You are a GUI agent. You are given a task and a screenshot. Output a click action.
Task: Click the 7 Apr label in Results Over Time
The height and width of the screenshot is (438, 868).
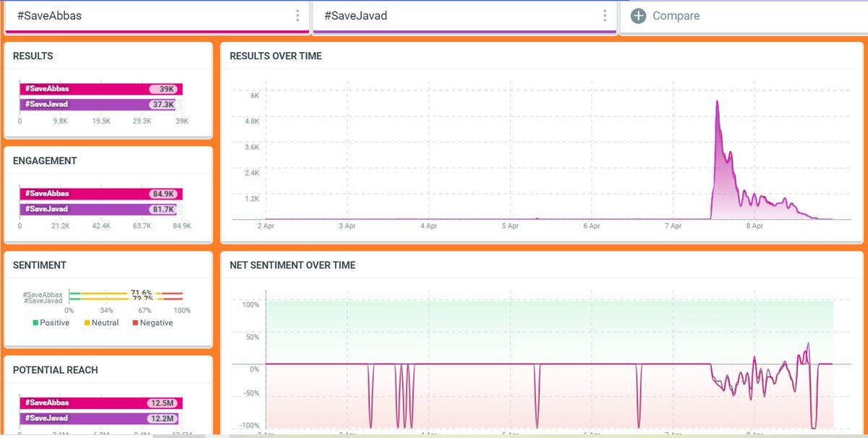(x=673, y=226)
